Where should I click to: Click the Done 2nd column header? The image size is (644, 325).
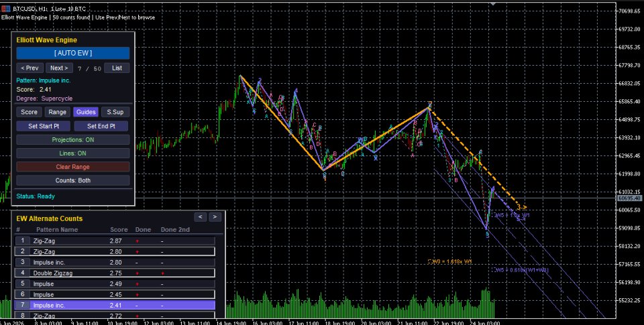pos(175,230)
